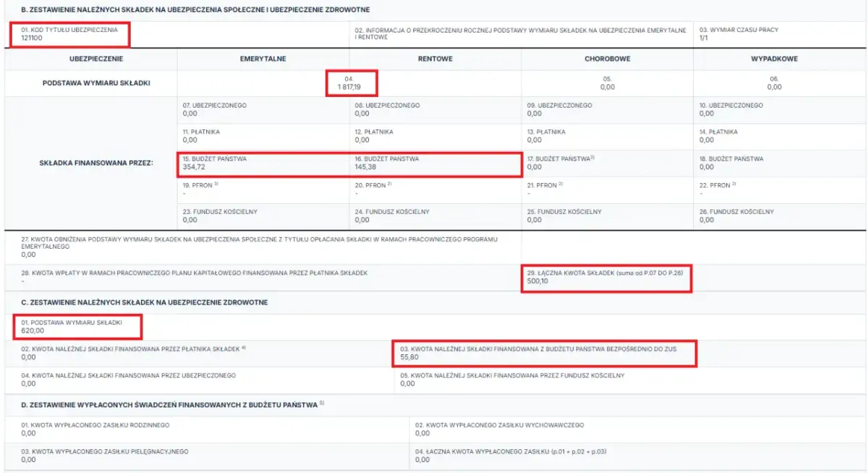This screenshot has width=868, height=473.
Task: Click the '07. UBEZPIECZONEGO' field
Action: [x=263, y=109]
